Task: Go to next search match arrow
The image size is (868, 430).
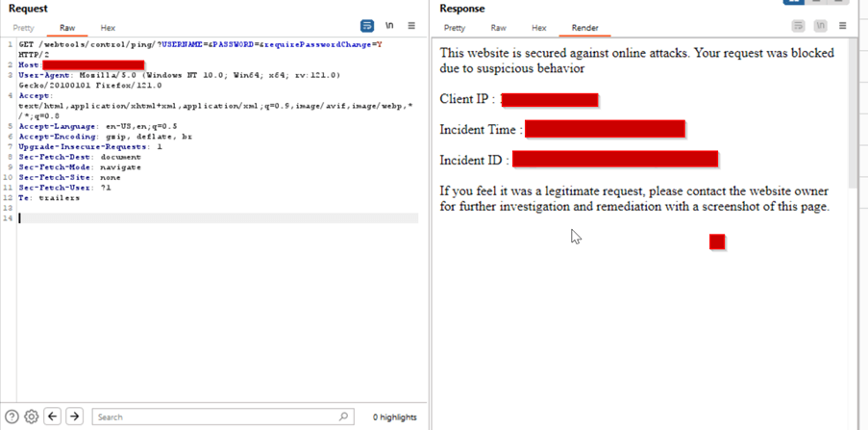Action: [75, 417]
